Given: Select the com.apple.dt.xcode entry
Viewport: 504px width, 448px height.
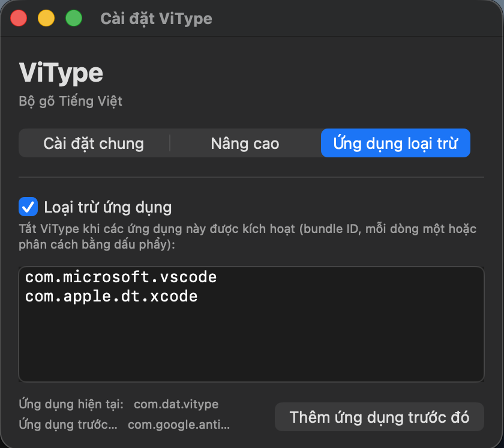Looking at the screenshot, I should click(112, 295).
